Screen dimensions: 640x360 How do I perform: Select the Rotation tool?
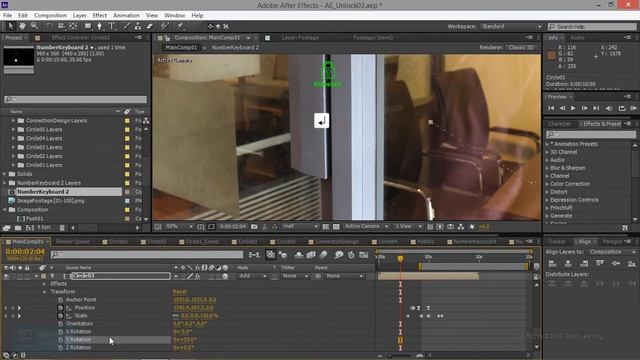[x=49, y=26]
